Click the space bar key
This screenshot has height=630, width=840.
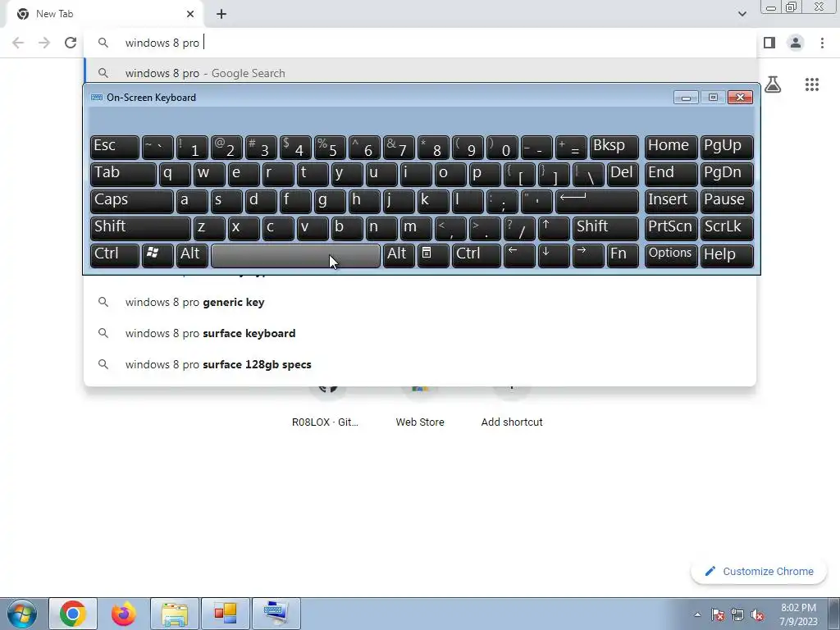295,255
